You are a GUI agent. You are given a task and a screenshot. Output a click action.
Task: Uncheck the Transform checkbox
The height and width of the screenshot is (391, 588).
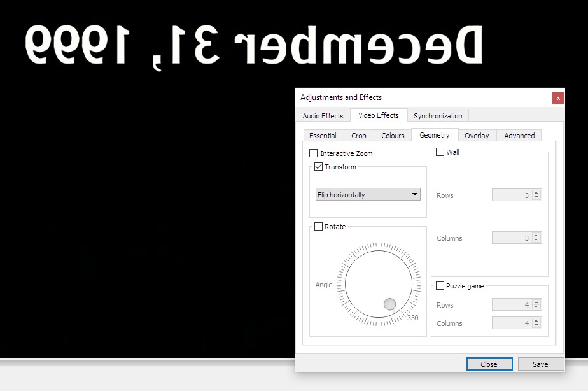[x=318, y=167]
